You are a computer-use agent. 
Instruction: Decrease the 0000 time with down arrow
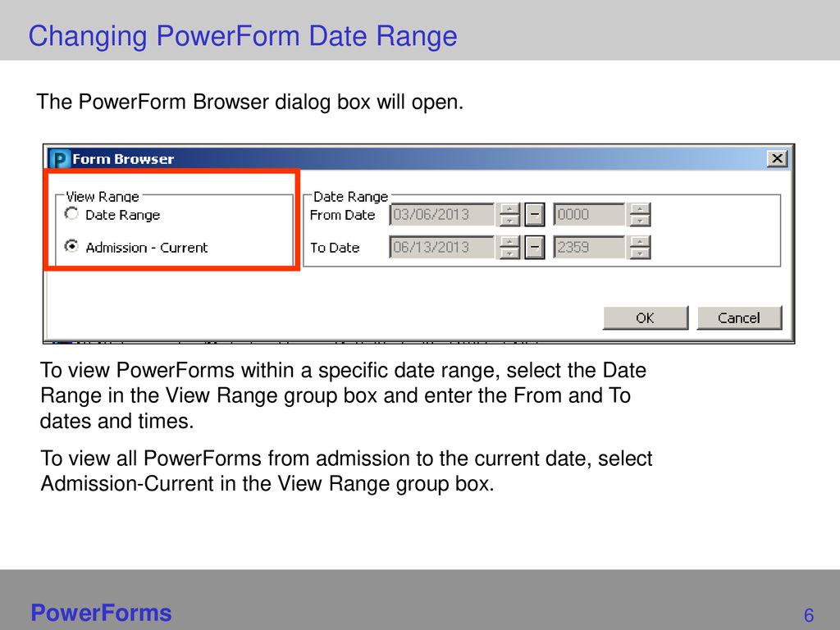click(x=640, y=220)
